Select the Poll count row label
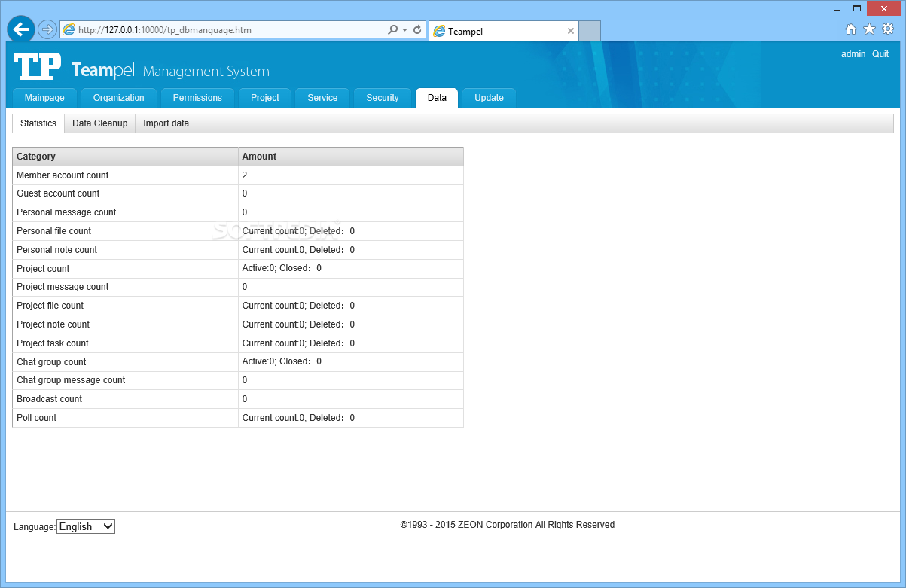Image resolution: width=906 pixels, height=588 pixels. [36, 418]
